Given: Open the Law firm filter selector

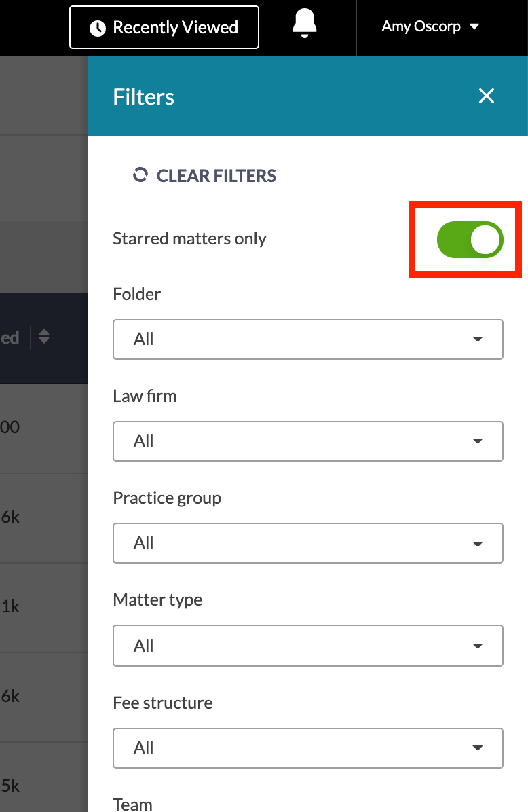Looking at the screenshot, I should 308,441.
